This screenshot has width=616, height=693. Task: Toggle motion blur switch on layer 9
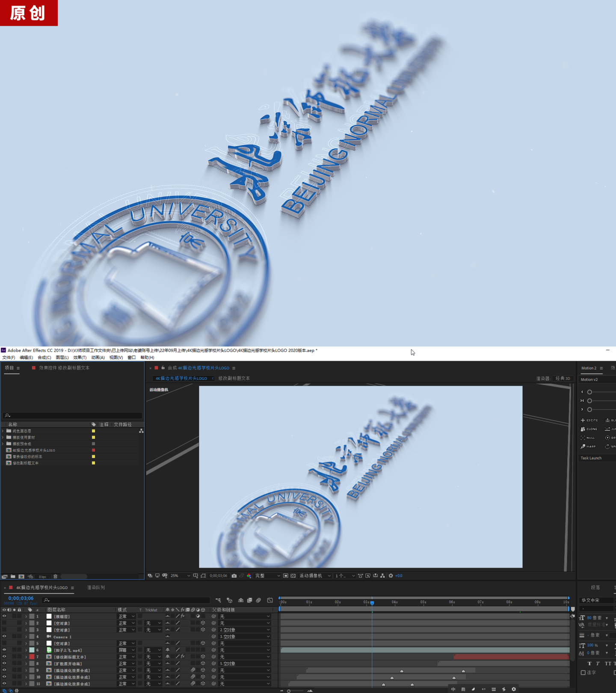point(193,670)
